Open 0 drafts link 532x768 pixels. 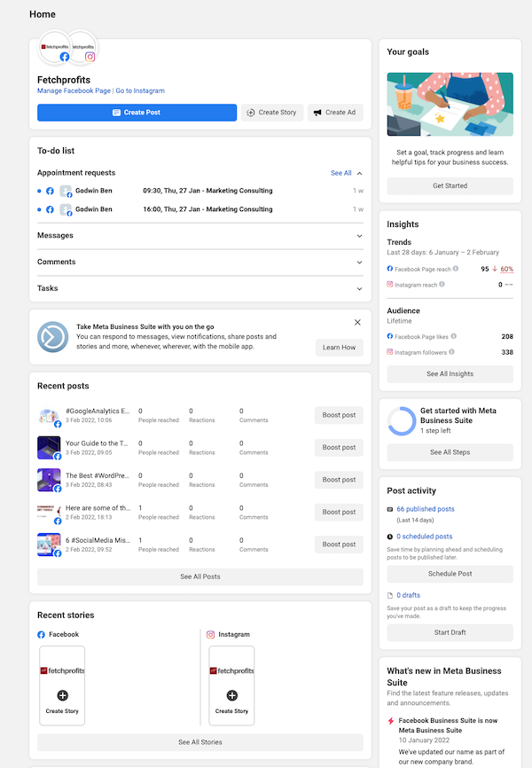(x=409, y=595)
